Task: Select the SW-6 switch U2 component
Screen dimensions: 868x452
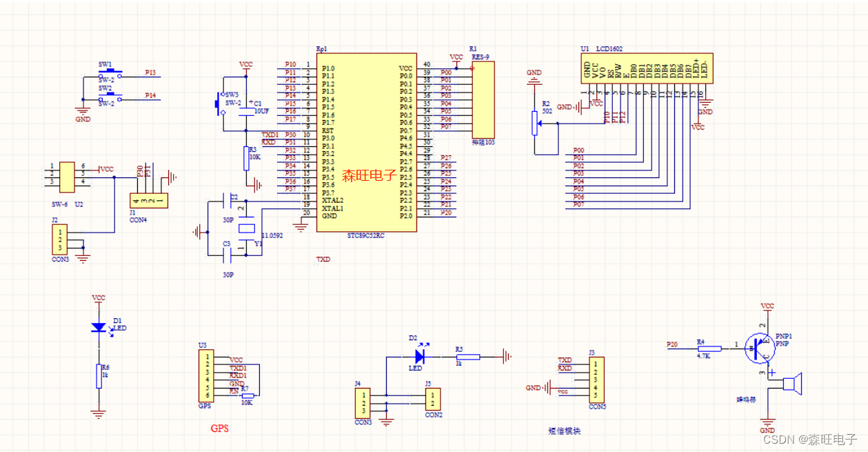Action: click(x=67, y=177)
